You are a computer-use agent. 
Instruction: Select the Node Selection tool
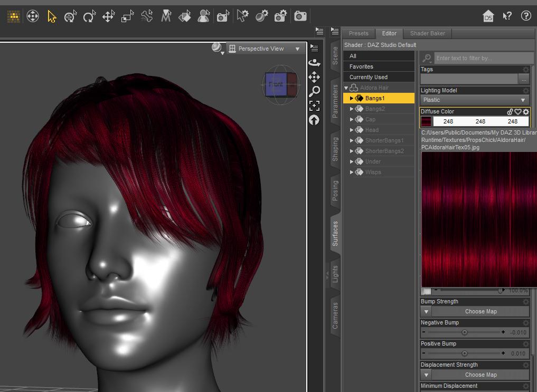click(x=51, y=16)
